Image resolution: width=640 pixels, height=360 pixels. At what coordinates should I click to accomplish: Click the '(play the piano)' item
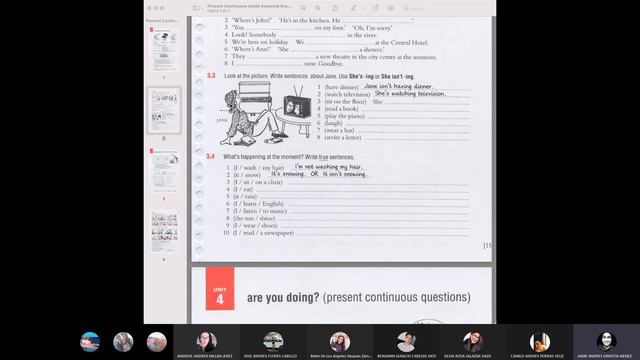coord(344,116)
